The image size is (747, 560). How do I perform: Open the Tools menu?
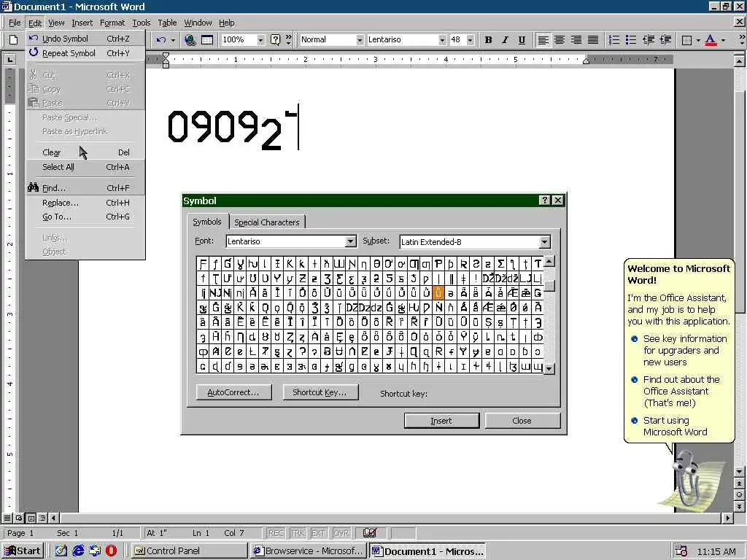(141, 23)
